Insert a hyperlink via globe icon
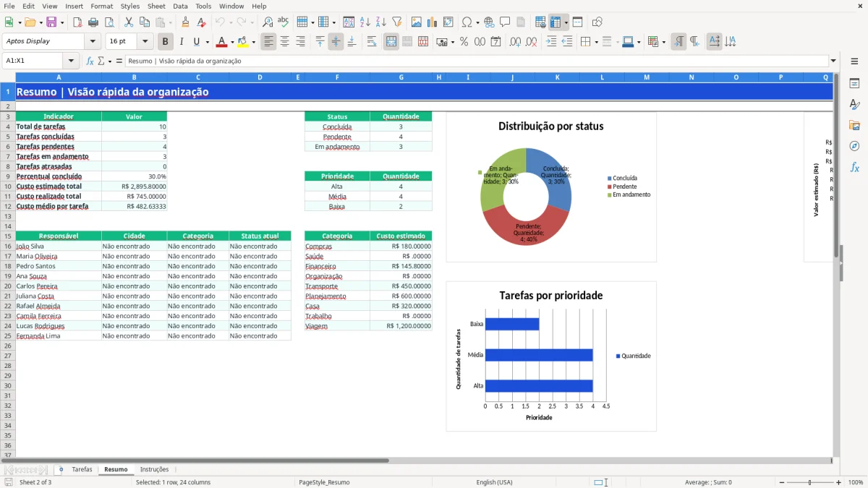Image resolution: width=868 pixels, height=488 pixels. tap(489, 22)
